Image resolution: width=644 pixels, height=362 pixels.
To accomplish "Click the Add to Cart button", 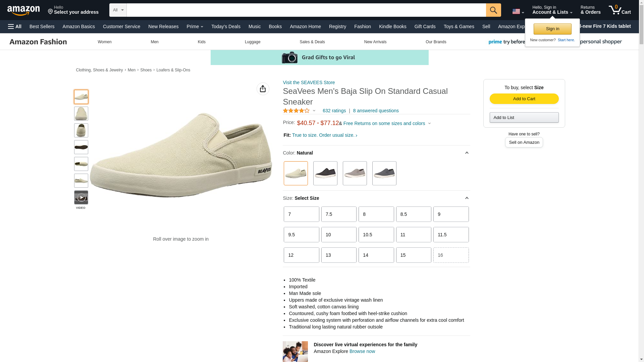I will point(524,99).
